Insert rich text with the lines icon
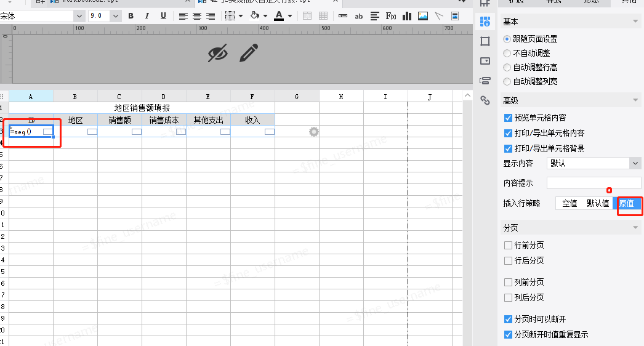The image size is (644, 346). 374,16
